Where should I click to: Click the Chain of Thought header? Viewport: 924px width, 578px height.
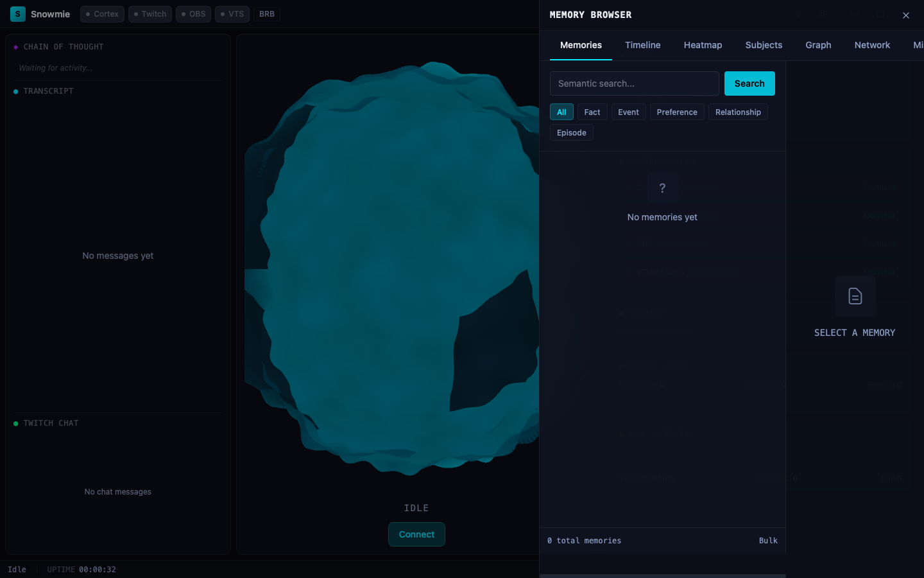(x=63, y=47)
